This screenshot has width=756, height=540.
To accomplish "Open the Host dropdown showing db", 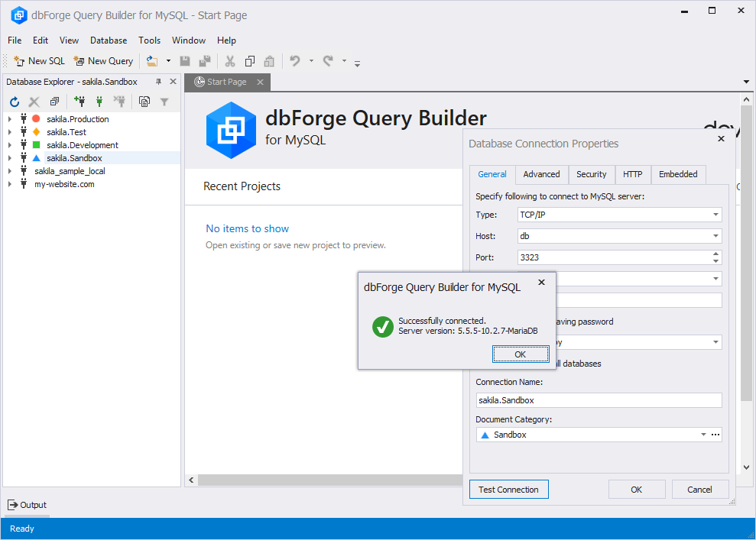I will point(715,236).
